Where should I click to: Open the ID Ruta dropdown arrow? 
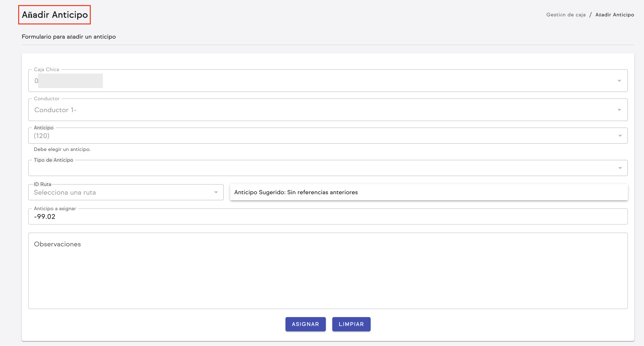(x=216, y=192)
